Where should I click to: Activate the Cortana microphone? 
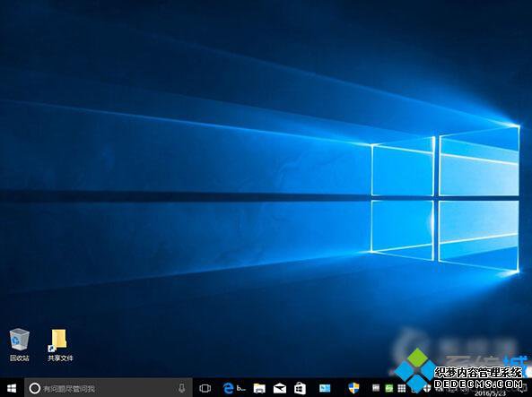(182, 388)
